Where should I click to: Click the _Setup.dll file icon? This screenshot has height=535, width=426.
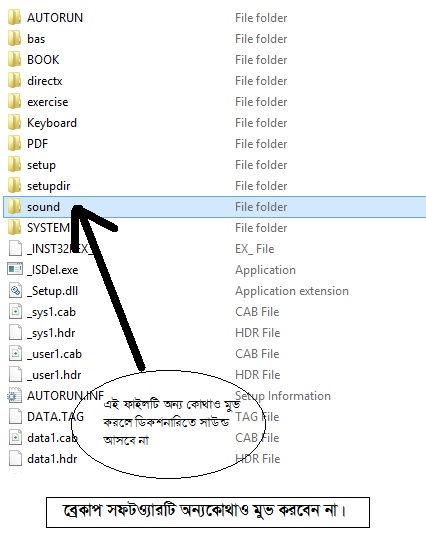coord(15,291)
